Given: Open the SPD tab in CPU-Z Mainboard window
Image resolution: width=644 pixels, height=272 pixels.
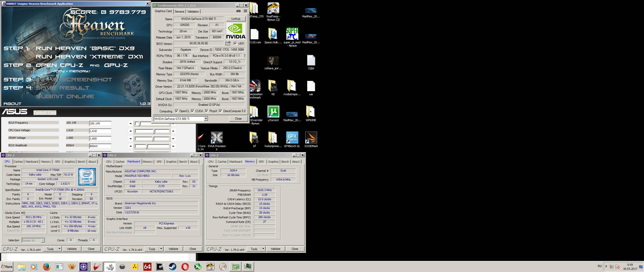Looking at the screenshot, I should pos(159,162).
